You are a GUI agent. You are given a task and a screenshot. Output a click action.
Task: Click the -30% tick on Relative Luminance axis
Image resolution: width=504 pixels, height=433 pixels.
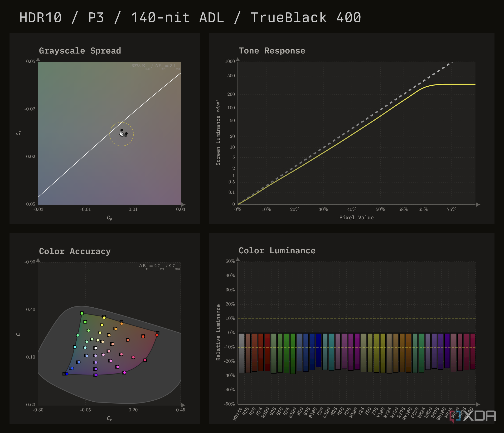[229, 376]
